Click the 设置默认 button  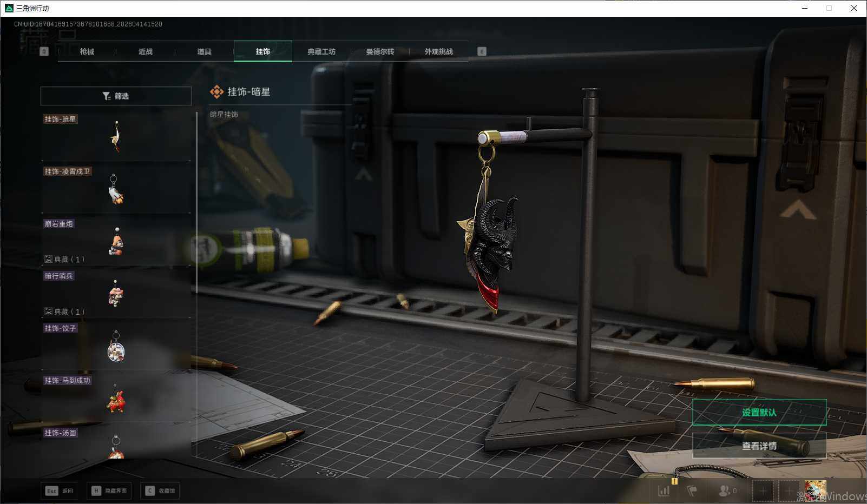coord(759,413)
